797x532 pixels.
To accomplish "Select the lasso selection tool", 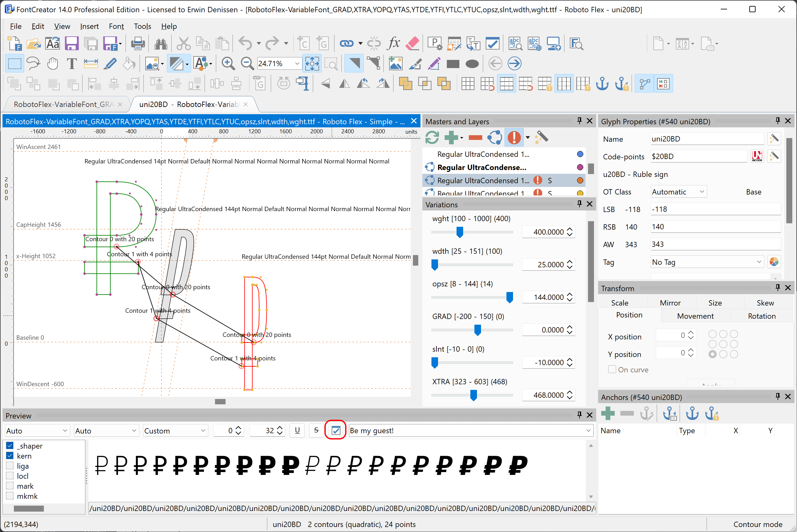I will click(33, 63).
